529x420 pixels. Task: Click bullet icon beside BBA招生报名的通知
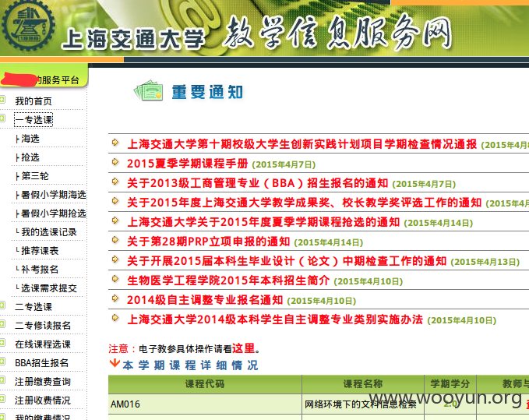pos(115,182)
